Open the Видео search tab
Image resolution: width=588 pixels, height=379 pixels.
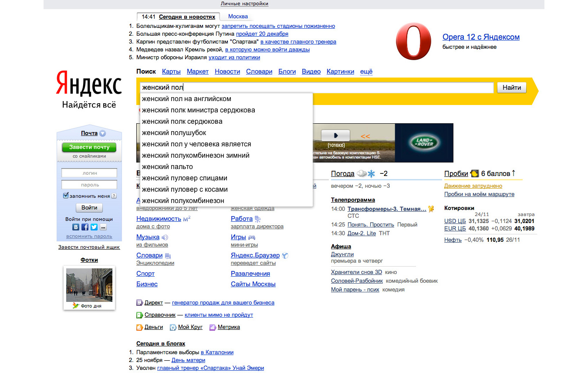click(x=311, y=71)
